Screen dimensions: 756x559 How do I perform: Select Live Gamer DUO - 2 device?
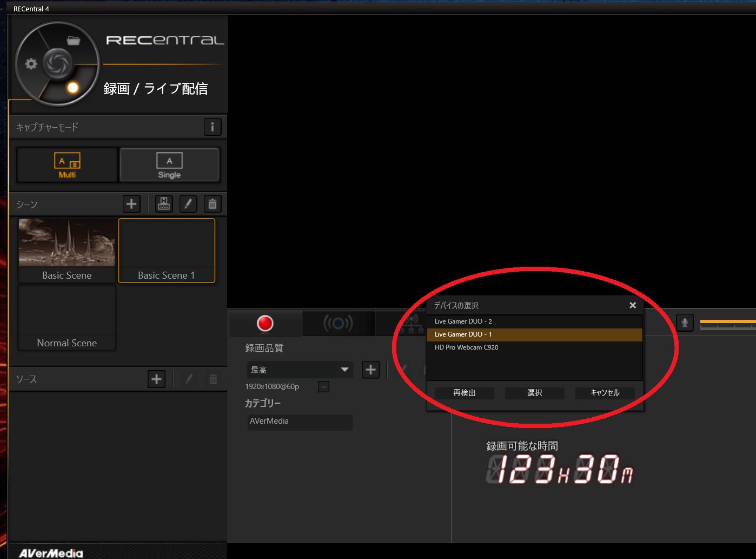point(535,321)
